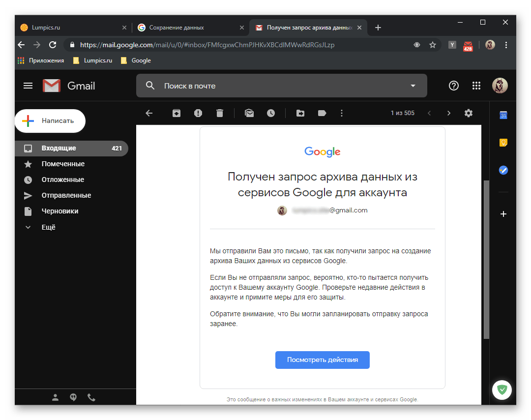Add side panel add-ons plus

point(503,214)
